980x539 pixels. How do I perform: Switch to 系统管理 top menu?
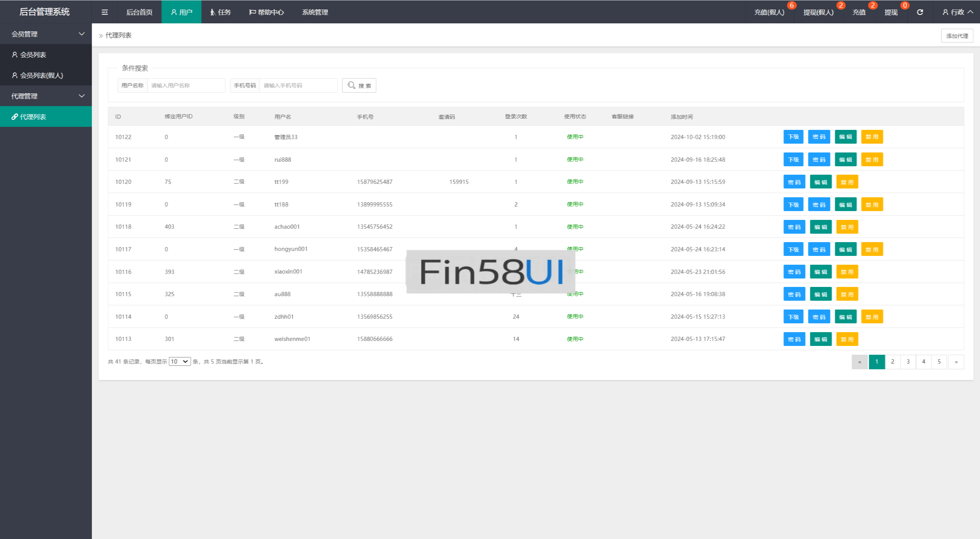point(315,12)
